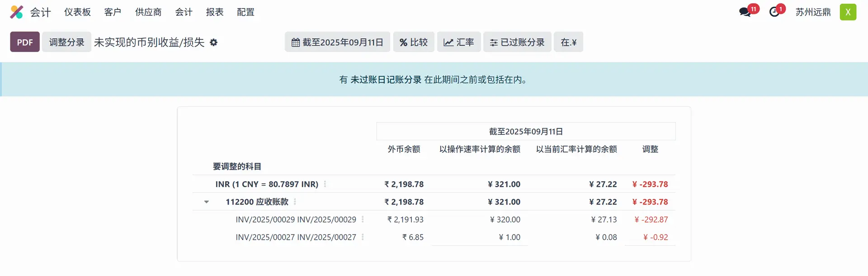Image resolution: width=868 pixels, height=276 pixels.
Task: Click the Odoo accounting app logo
Action: [x=17, y=12]
